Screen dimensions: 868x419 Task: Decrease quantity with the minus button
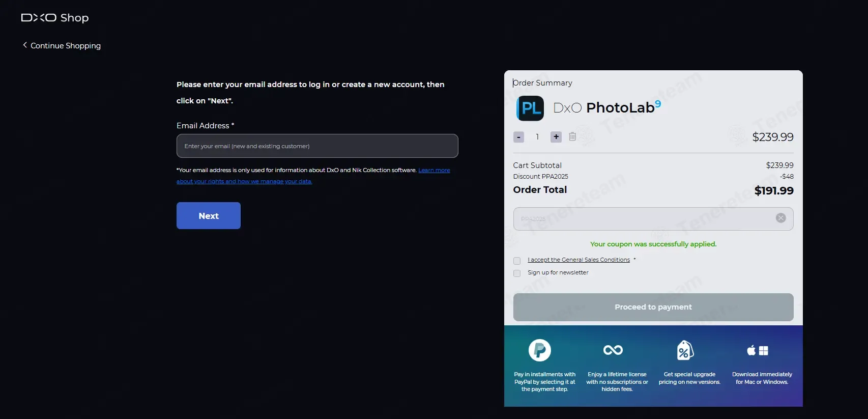[518, 137]
